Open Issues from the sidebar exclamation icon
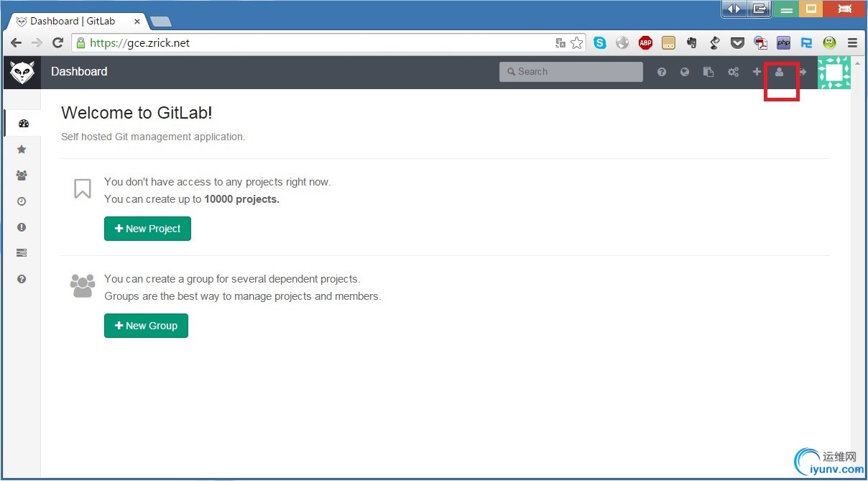 22,227
